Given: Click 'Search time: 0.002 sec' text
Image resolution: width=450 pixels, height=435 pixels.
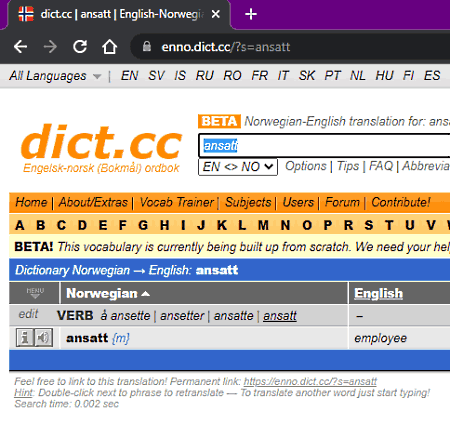Looking at the screenshot, I should 66,404.
